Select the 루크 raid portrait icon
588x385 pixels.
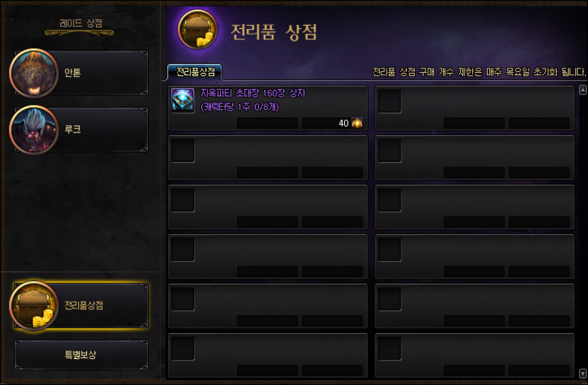tap(34, 130)
